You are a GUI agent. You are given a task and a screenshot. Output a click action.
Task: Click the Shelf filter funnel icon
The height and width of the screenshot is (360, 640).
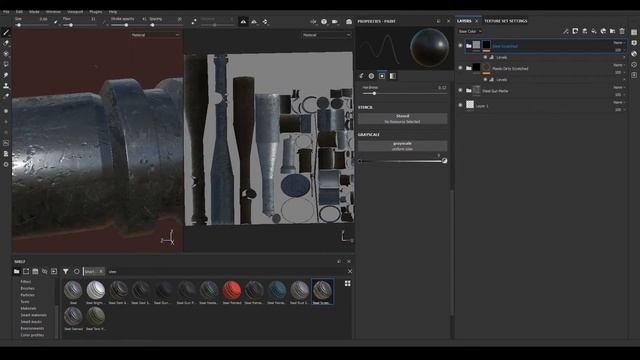pyautogui.click(x=66, y=271)
